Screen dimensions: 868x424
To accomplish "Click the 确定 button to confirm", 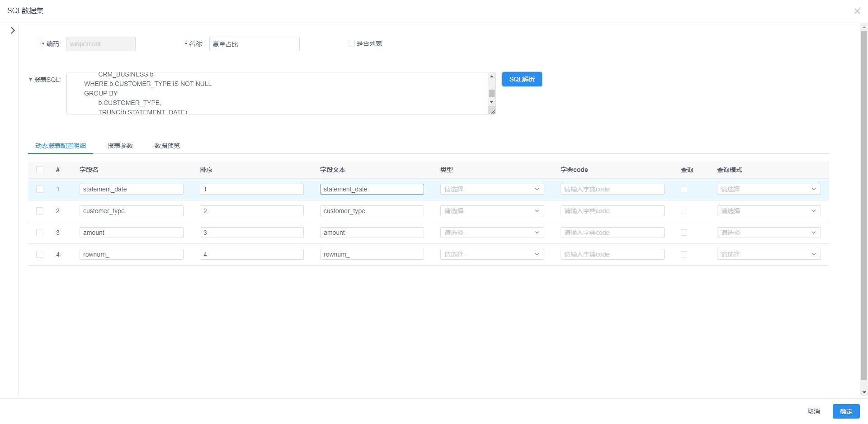I will coord(845,411).
